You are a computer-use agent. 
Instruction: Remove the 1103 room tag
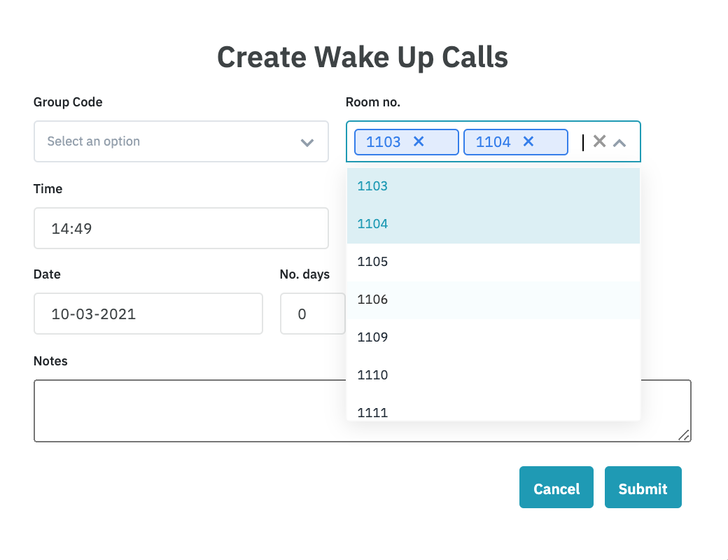click(419, 141)
